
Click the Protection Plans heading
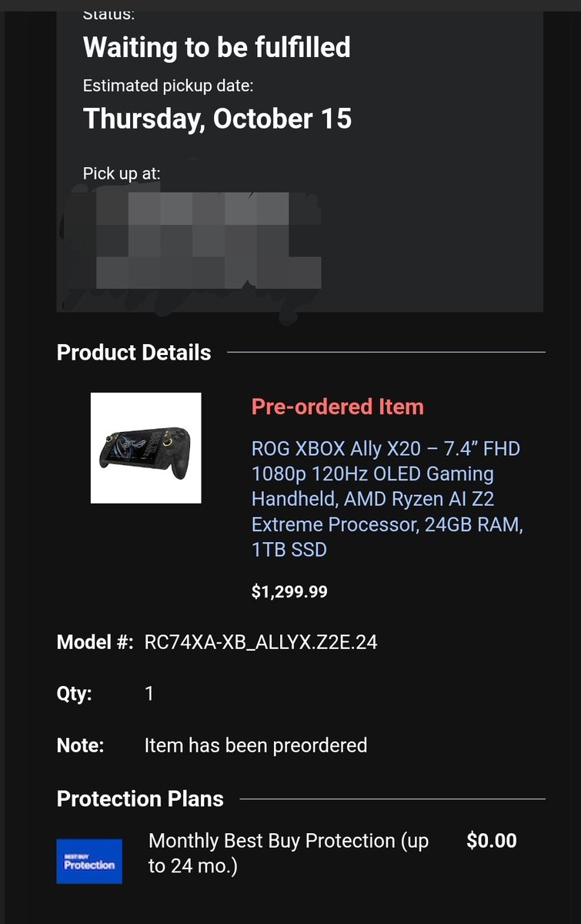(x=140, y=799)
